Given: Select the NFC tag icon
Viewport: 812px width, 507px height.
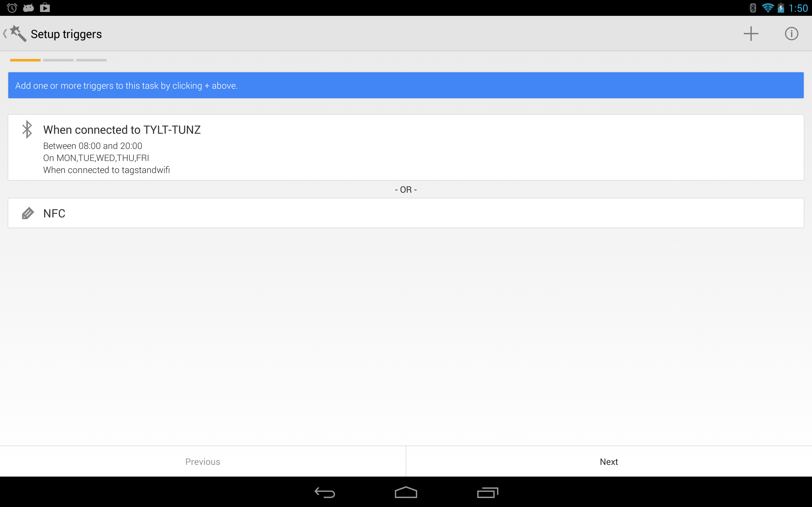Looking at the screenshot, I should 28,213.
